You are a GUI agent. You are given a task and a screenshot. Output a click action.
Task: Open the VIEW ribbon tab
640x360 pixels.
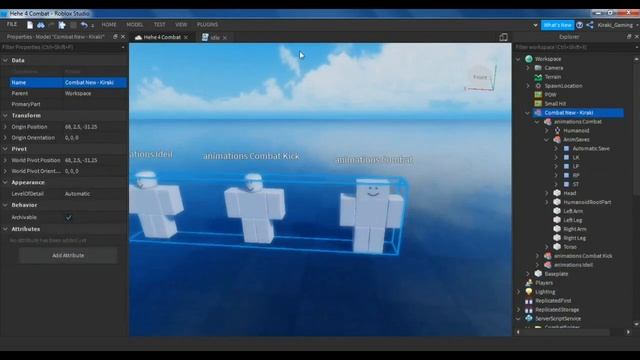click(181, 24)
